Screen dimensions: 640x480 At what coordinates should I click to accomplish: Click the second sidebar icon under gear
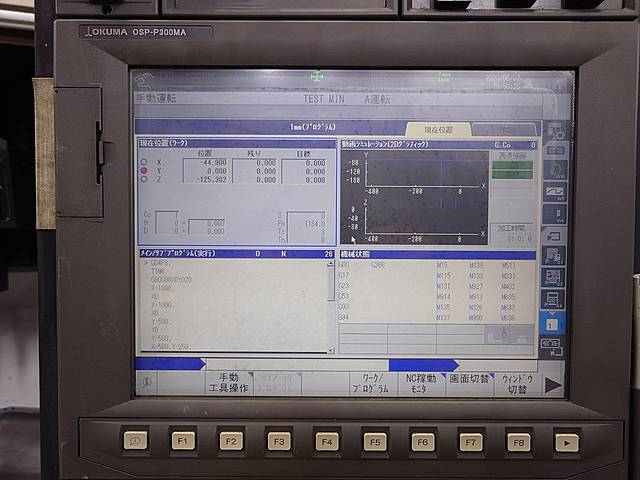(555, 150)
